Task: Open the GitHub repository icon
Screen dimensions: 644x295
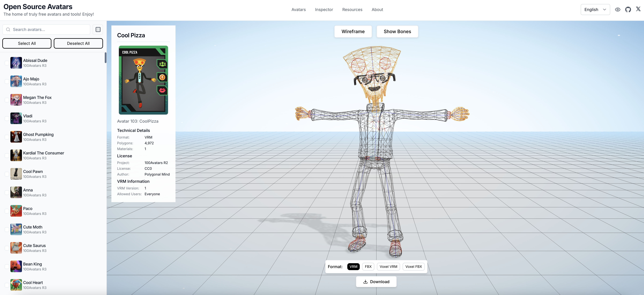Action: (628, 10)
